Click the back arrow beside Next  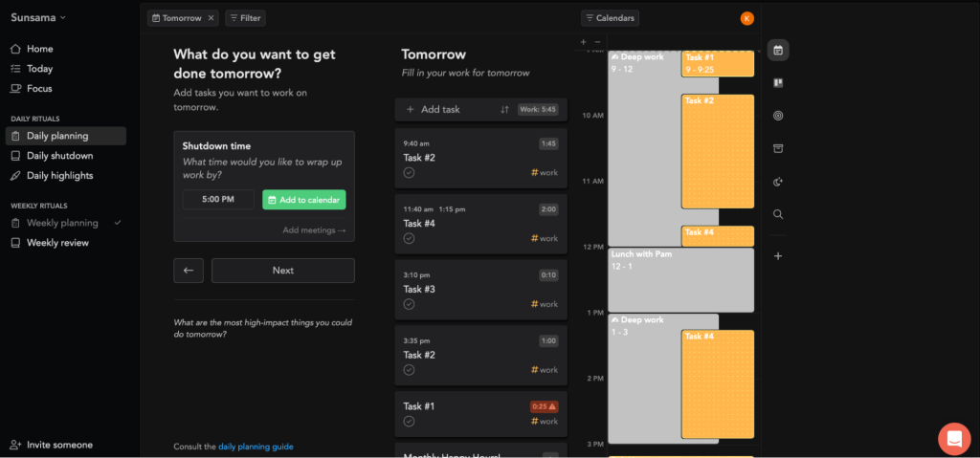[x=188, y=271]
